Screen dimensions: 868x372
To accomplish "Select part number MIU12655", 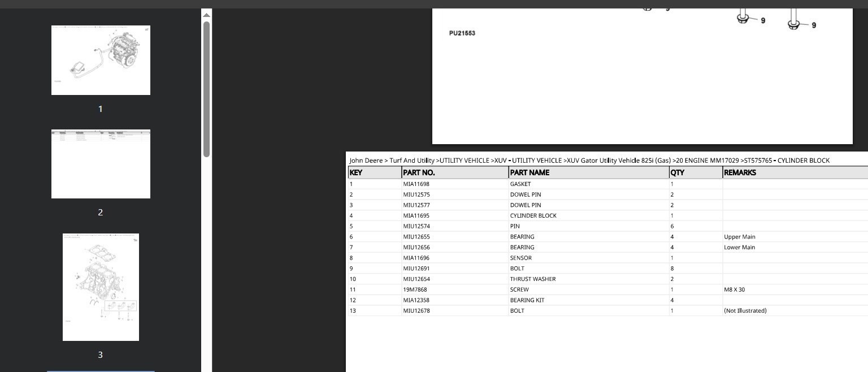I will pyautogui.click(x=416, y=237).
